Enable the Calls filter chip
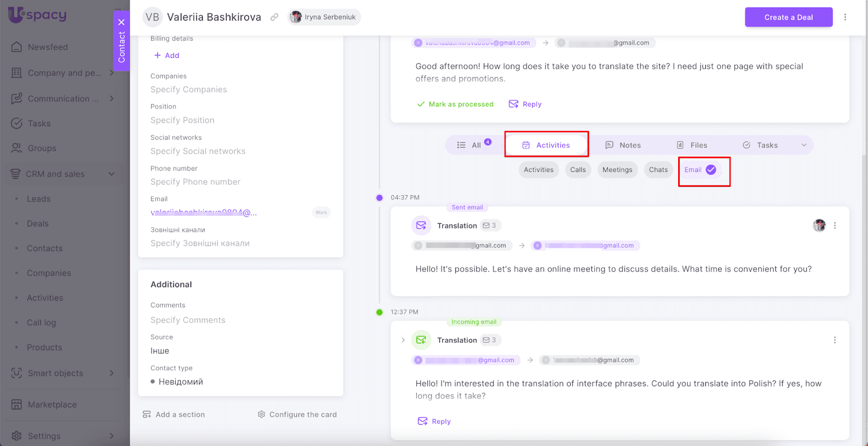The width and height of the screenshot is (868, 446). click(x=578, y=170)
